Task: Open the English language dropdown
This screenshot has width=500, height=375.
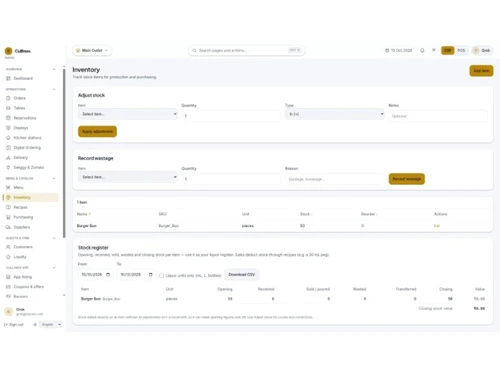Action: pos(51,324)
